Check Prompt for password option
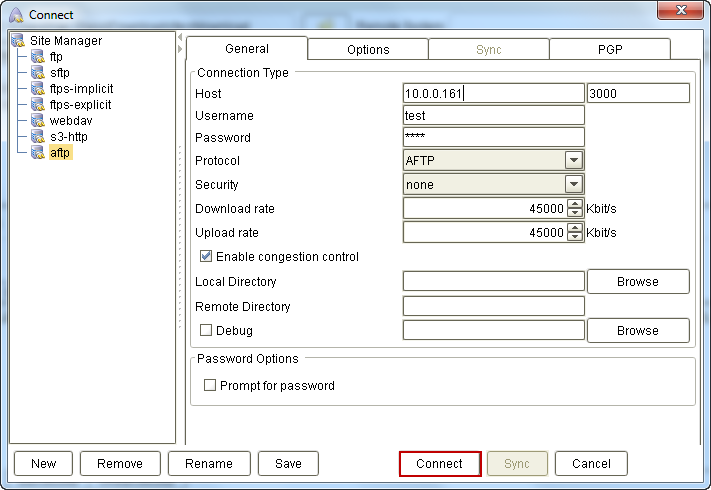The image size is (711, 490). coord(210,385)
